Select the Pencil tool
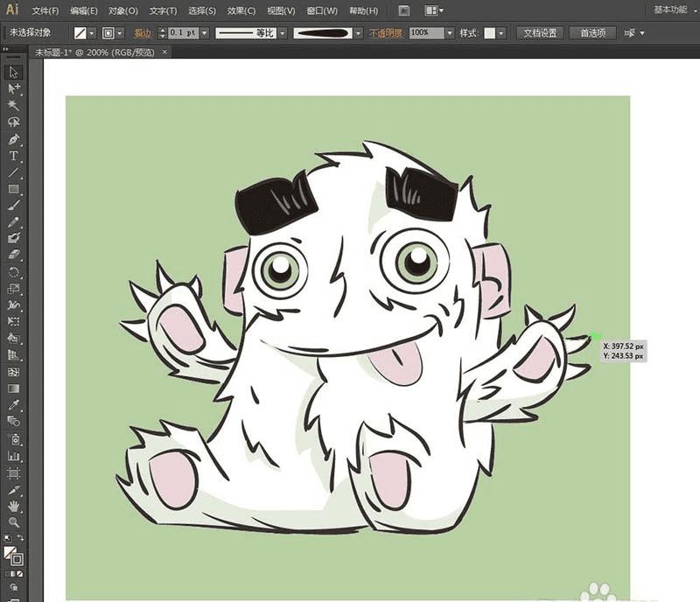The image size is (700, 602). click(x=13, y=222)
